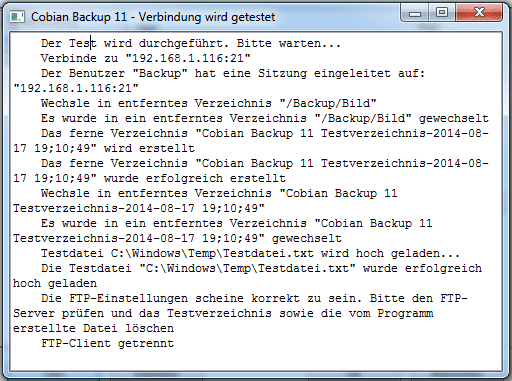Click the line 'Wechsle in entferntes Verzeichnis /Backup/Bild'
Viewport: 512px width, 381px height.
click(209, 103)
